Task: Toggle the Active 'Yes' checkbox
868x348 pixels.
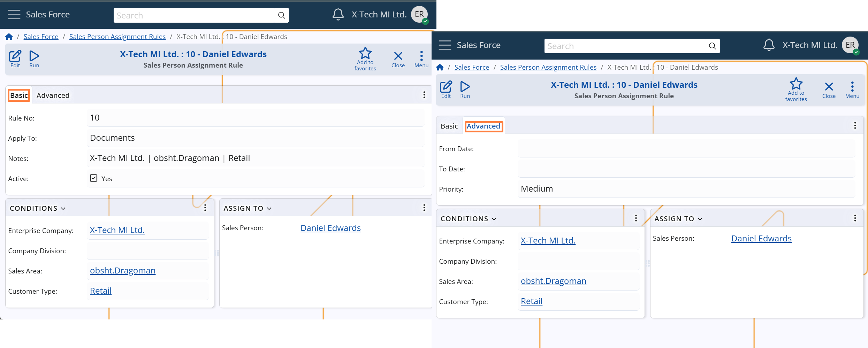Action: (94, 178)
